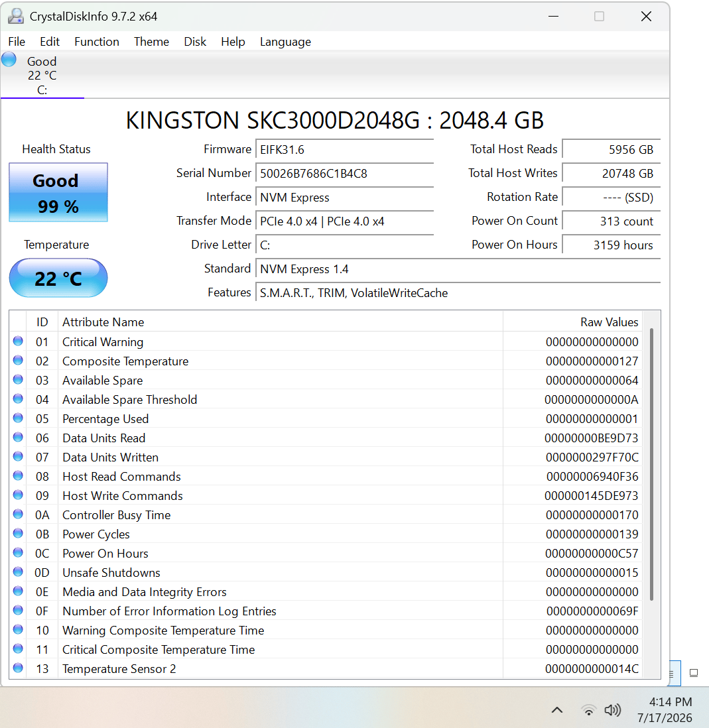Minimize the CrystalDiskInfo window

coord(553,17)
